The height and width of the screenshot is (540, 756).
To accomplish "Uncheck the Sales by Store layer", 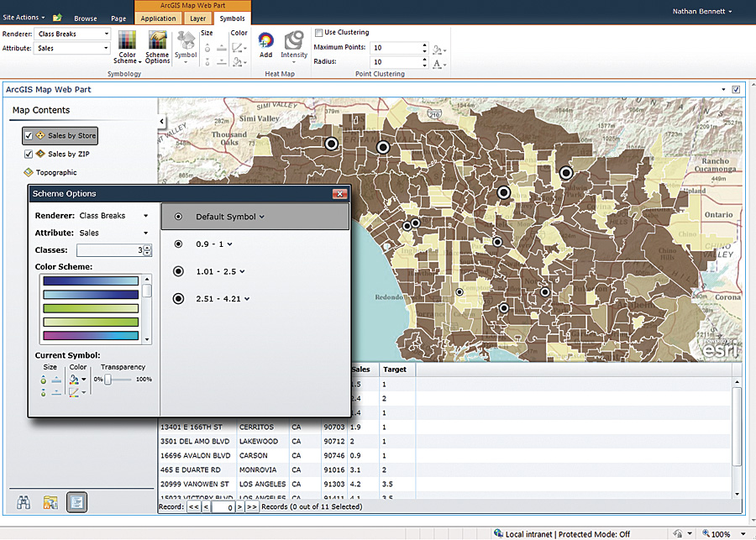I will coord(29,135).
